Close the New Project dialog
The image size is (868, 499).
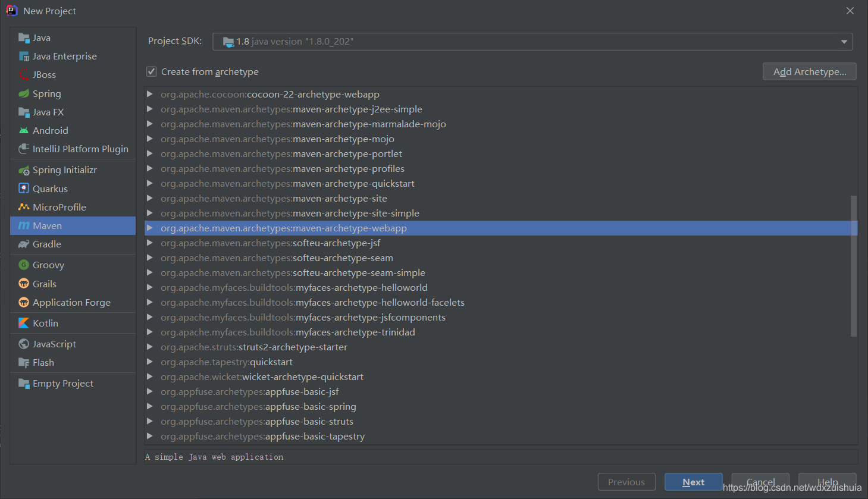850,11
